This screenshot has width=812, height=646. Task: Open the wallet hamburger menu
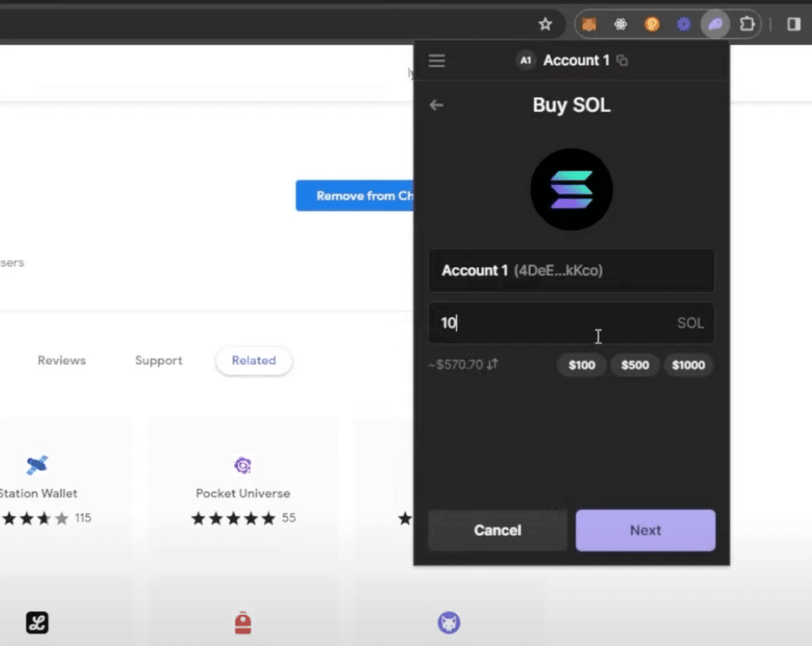tap(437, 60)
